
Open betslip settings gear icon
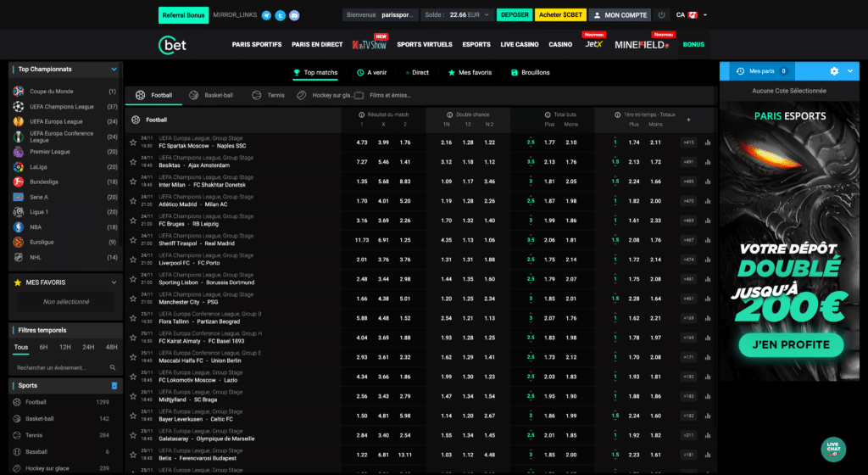(834, 71)
